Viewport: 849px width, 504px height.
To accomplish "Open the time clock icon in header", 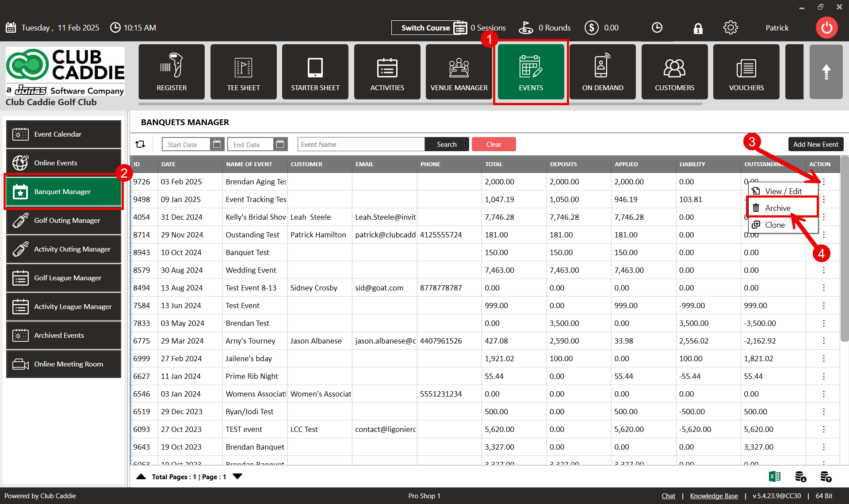I will click(657, 28).
